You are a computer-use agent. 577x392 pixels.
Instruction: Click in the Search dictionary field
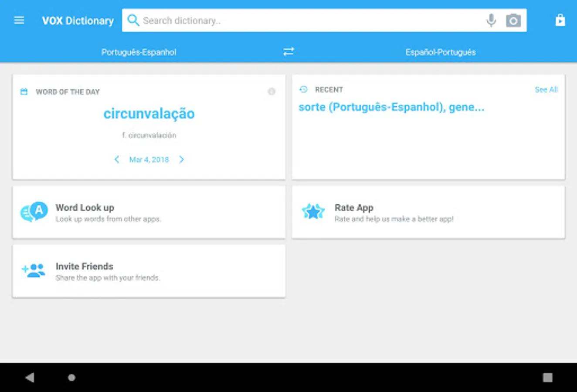point(324,20)
